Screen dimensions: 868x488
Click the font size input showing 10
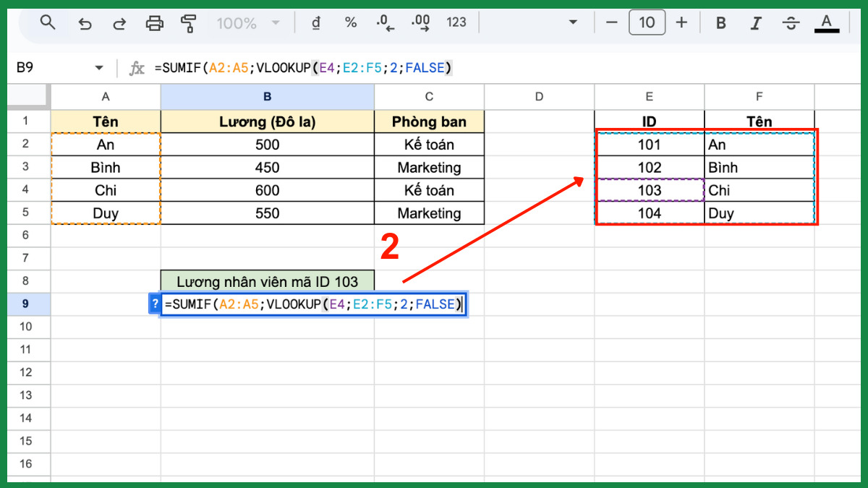point(647,22)
